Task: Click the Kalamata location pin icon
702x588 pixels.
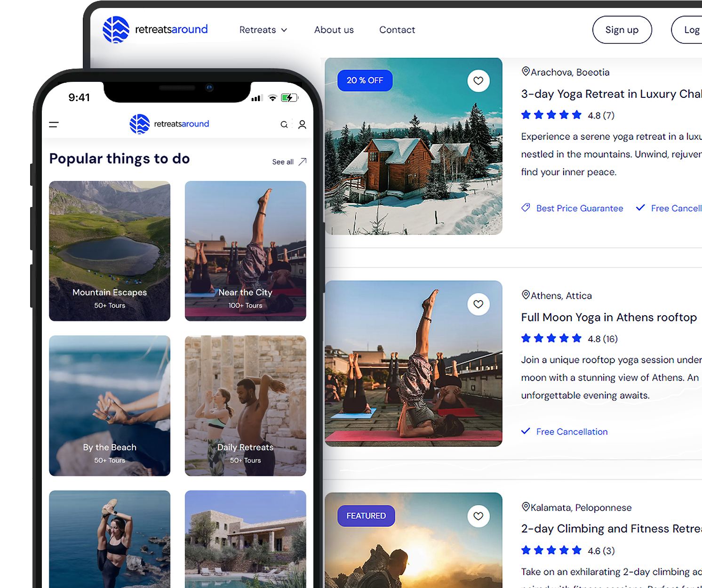Action: click(526, 507)
